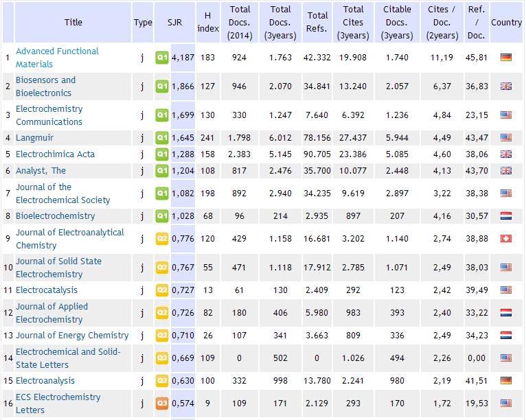This screenshot has width=526, height=420.
Task: Click H index value 241 for Langmuir
Action: [207, 138]
